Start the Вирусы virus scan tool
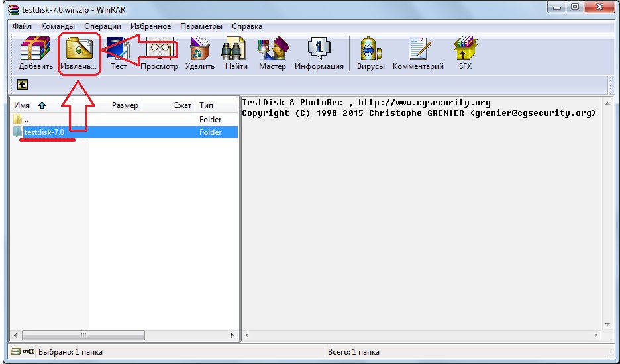The height and width of the screenshot is (364, 620). pos(370,54)
